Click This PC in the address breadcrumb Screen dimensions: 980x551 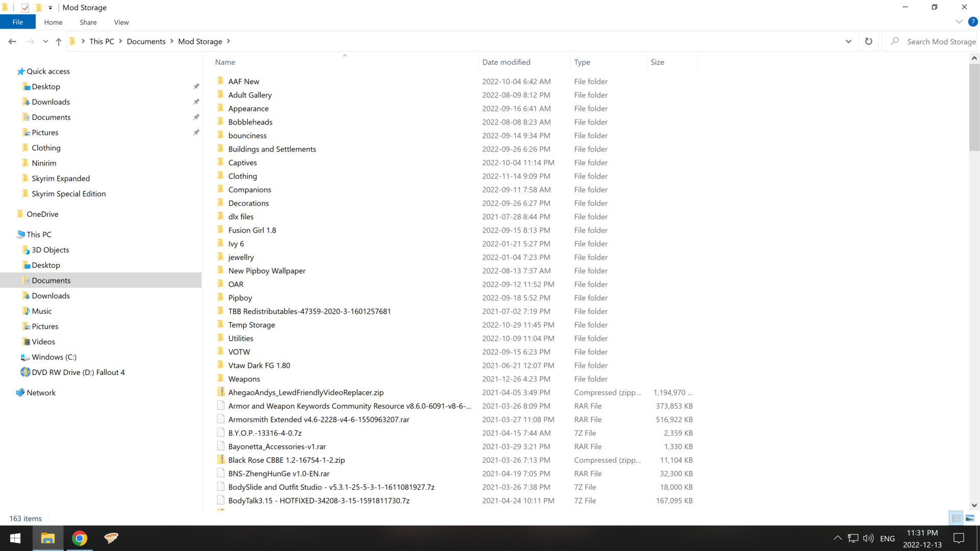102,41
